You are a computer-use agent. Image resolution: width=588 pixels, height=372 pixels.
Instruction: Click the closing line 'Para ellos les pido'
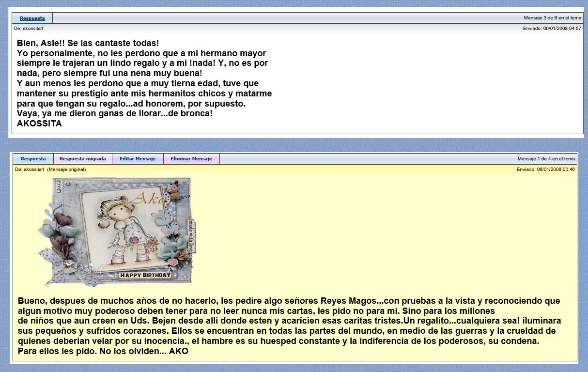pyautogui.click(x=103, y=351)
